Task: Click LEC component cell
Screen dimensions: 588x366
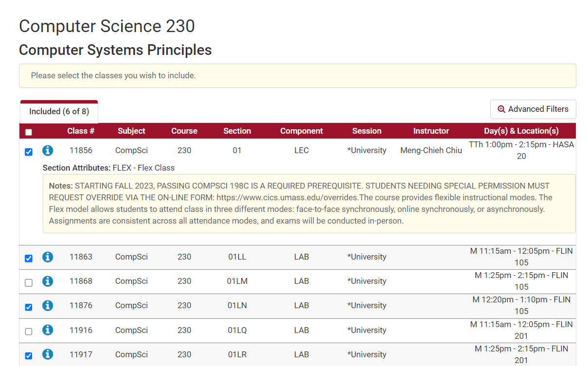Action: click(x=302, y=151)
